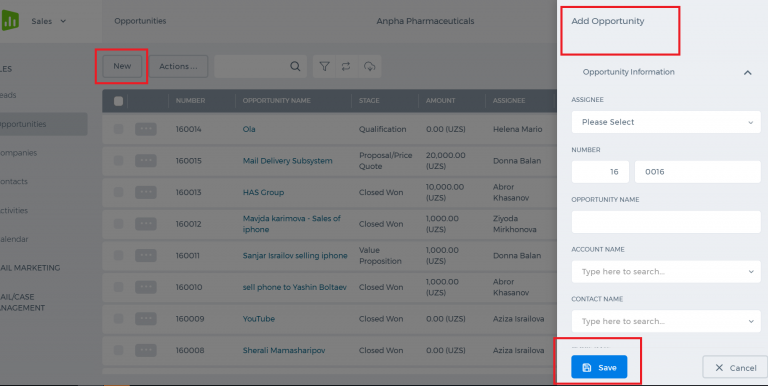The width and height of the screenshot is (768, 386).
Task: Click the search magnifier icon
Action: (x=295, y=66)
